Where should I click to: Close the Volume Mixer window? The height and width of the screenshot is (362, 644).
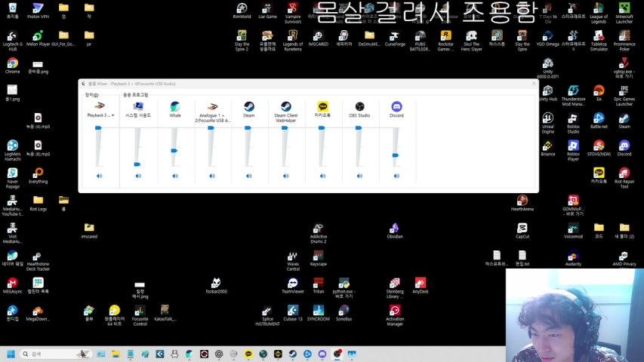pos(534,83)
